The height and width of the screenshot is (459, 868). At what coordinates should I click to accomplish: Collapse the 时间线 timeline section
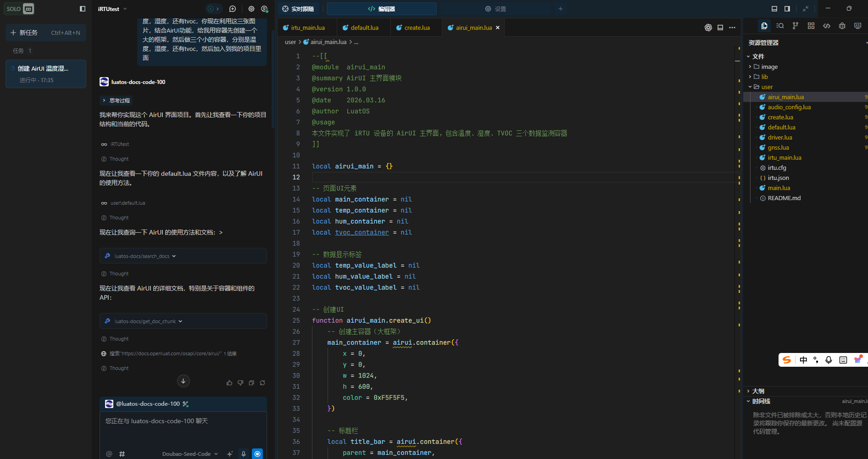coord(806,401)
